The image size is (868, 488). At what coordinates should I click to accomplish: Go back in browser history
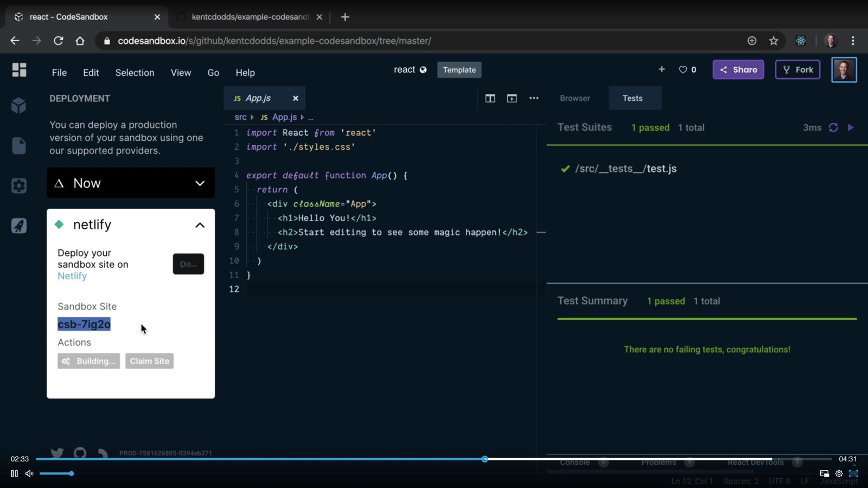tap(15, 41)
